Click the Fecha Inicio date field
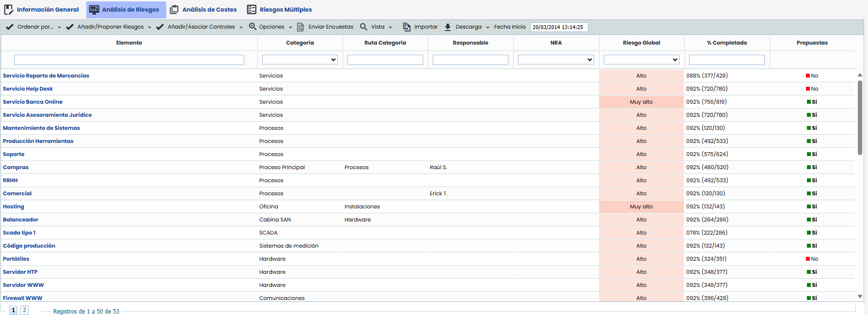The width and height of the screenshot is (868, 315). click(558, 27)
